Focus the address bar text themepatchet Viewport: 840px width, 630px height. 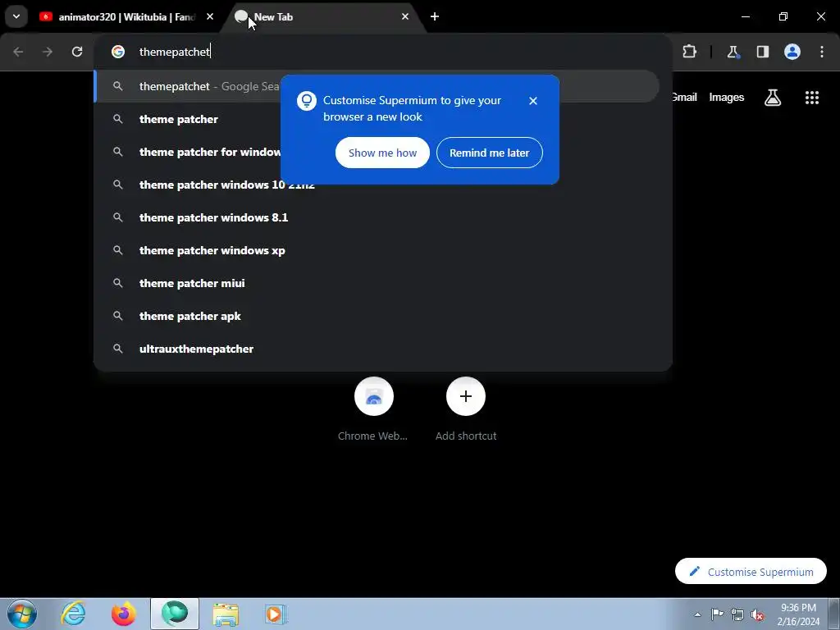[175, 52]
